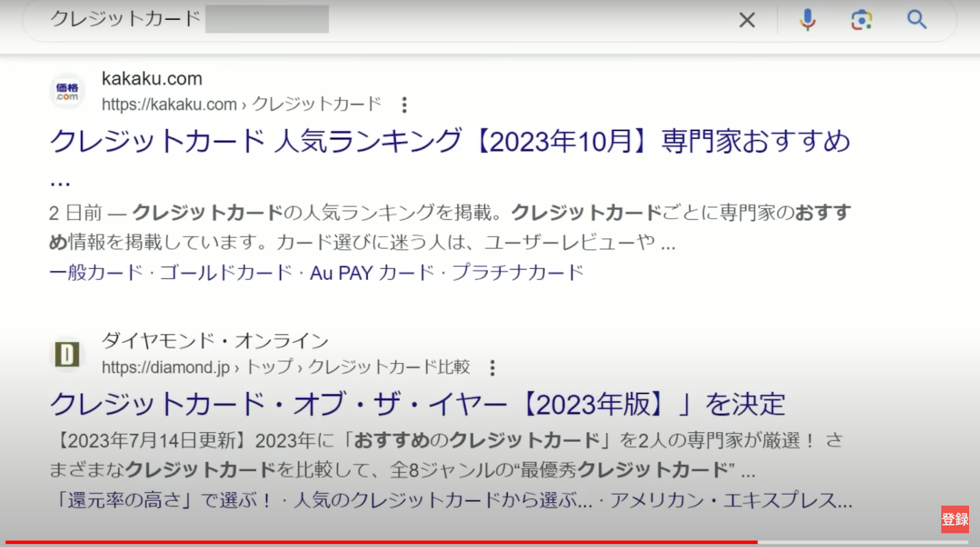Open アメリカン・エキスプレス sitelink
This screenshot has height=547, width=980.
click(x=731, y=500)
